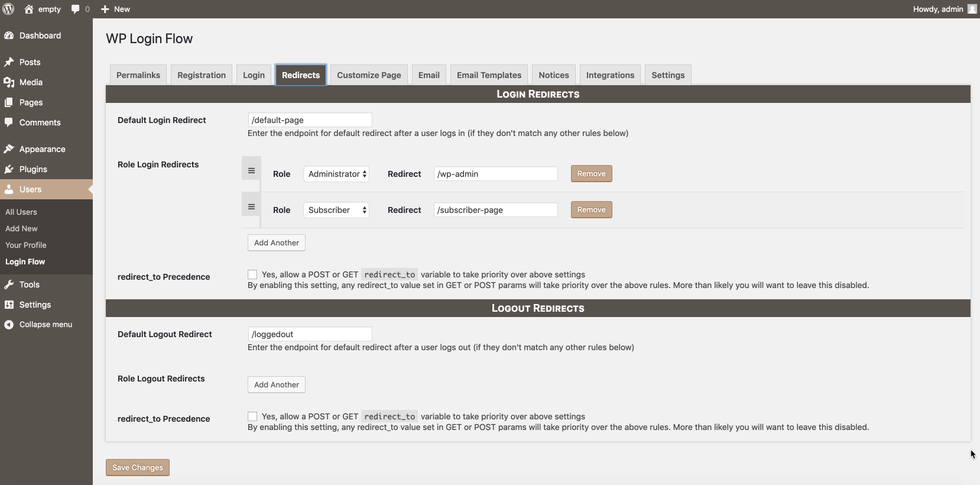This screenshot has width=980, height=485.
Task: Enable login redirect_to Precedence checkbox
Action: 252,274
